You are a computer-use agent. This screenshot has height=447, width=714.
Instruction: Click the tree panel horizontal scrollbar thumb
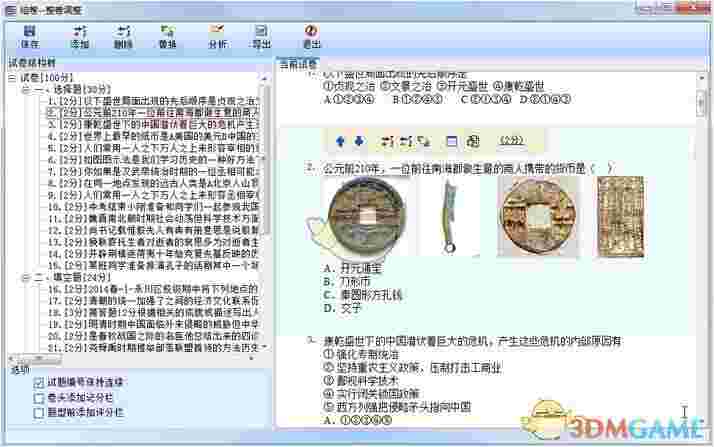coord(38,360)
